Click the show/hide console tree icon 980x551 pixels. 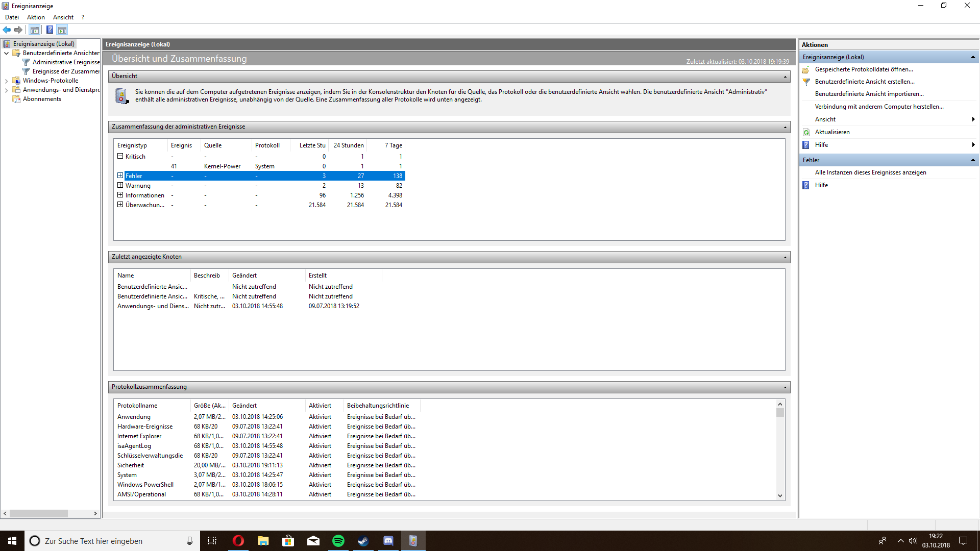tap(34, 30)
